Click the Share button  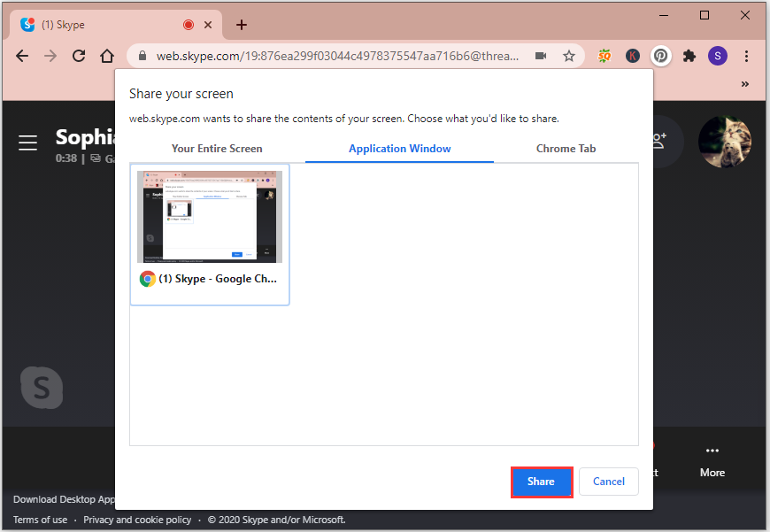pyautogui.click(x=541, y=482)
